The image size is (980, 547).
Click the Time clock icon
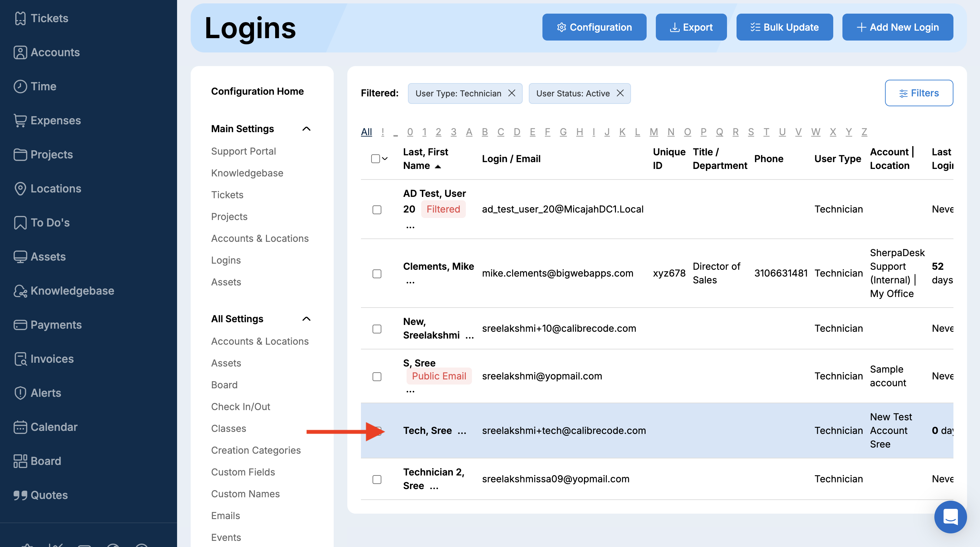20,87
